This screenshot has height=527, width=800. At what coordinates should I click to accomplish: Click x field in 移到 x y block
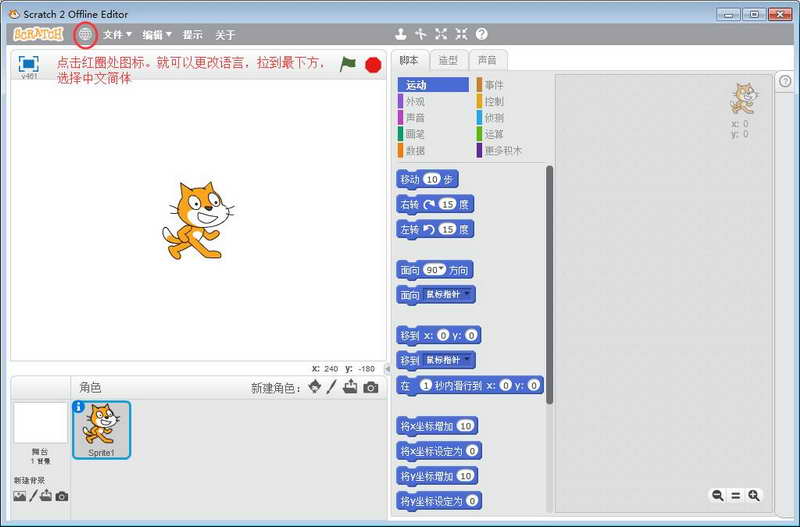[x=443, y=335]
